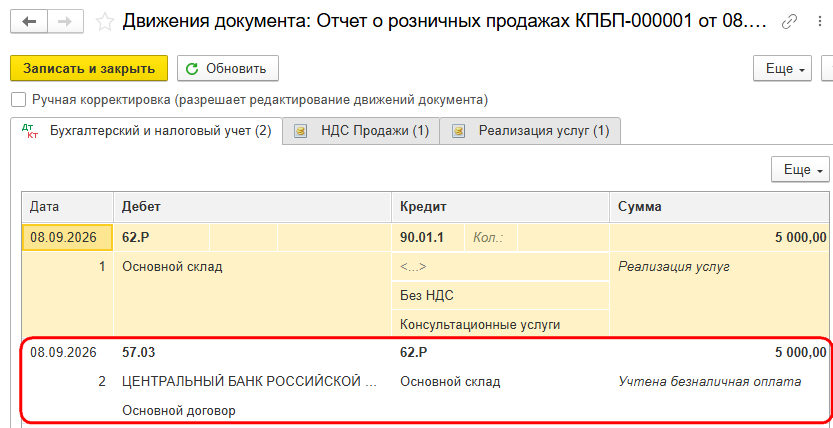Sort by the Дата column header
The image size is (833, 428).
point(67,207)
